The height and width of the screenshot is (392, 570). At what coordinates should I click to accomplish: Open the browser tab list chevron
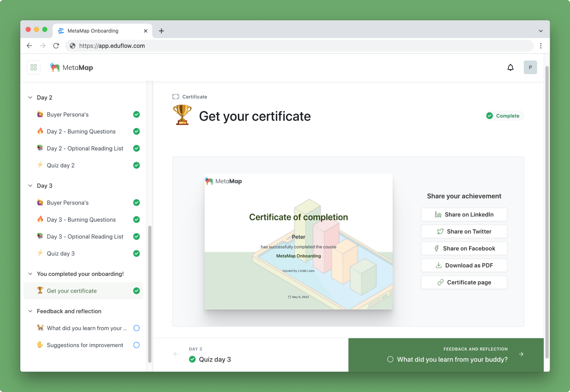(541, 31)
